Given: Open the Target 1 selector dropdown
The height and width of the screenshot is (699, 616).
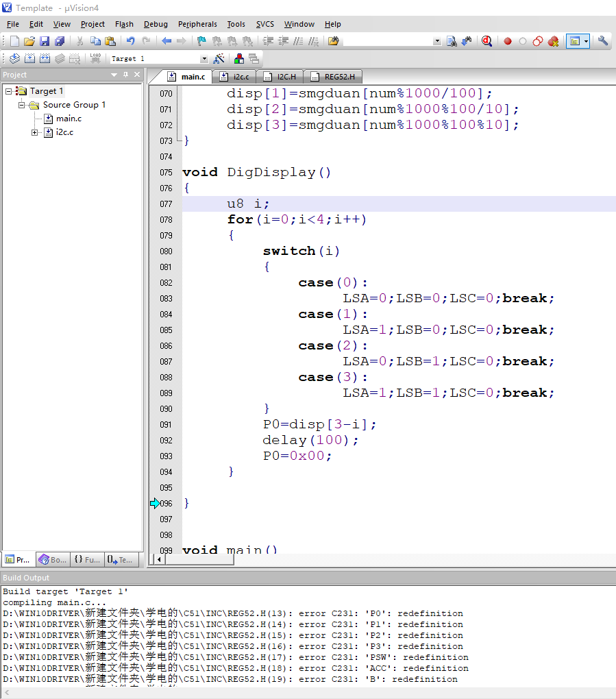Looking at the screenshot, I should click(x=204, y=59).
